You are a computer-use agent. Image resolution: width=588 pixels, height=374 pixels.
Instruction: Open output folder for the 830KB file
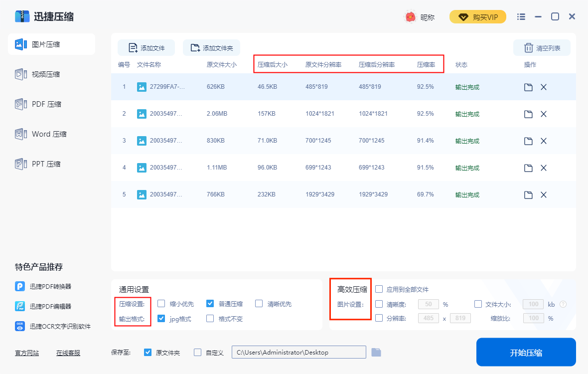(x=528, y=141)
